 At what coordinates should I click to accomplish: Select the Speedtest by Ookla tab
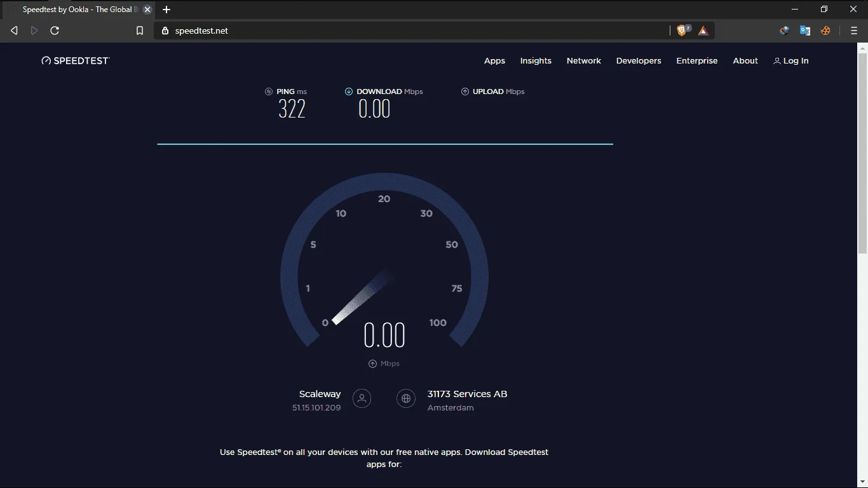[x=78, y=10]
